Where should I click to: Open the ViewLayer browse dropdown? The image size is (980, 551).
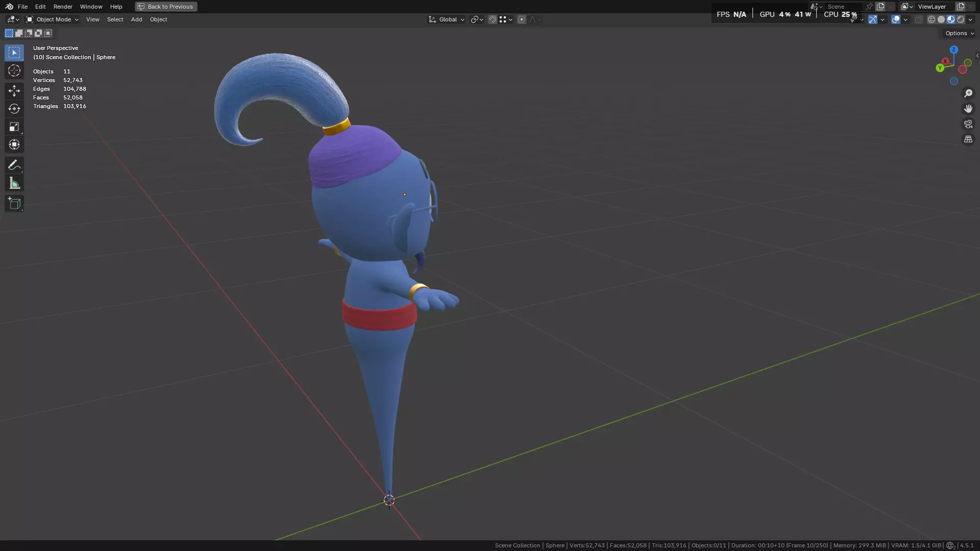(907, 7)
